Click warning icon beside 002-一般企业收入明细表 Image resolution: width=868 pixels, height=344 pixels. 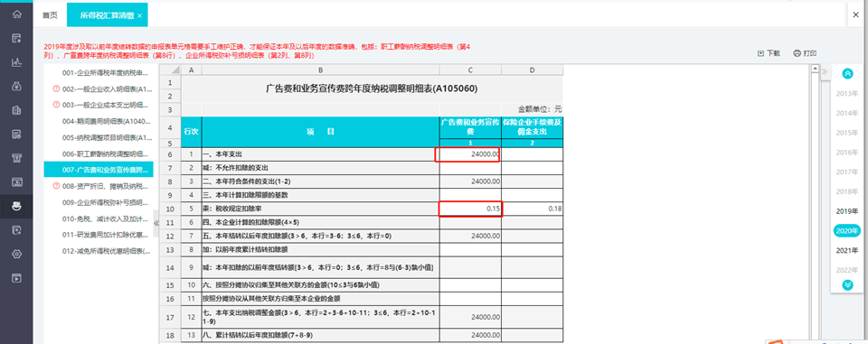[x=56, y=89]
